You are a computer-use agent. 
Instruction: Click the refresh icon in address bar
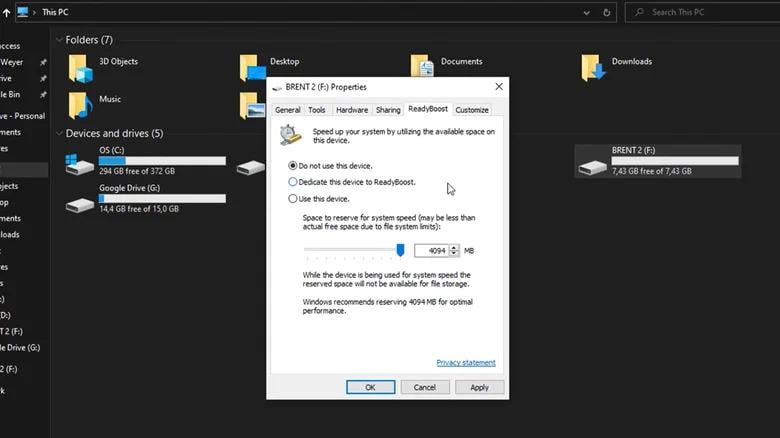point(607,12)
